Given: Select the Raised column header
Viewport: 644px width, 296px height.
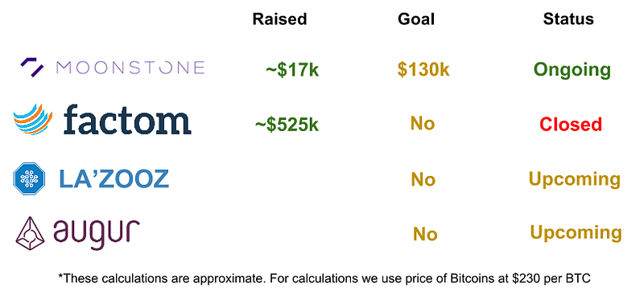Looking at the screenshot, I should [x=279, y=18].
